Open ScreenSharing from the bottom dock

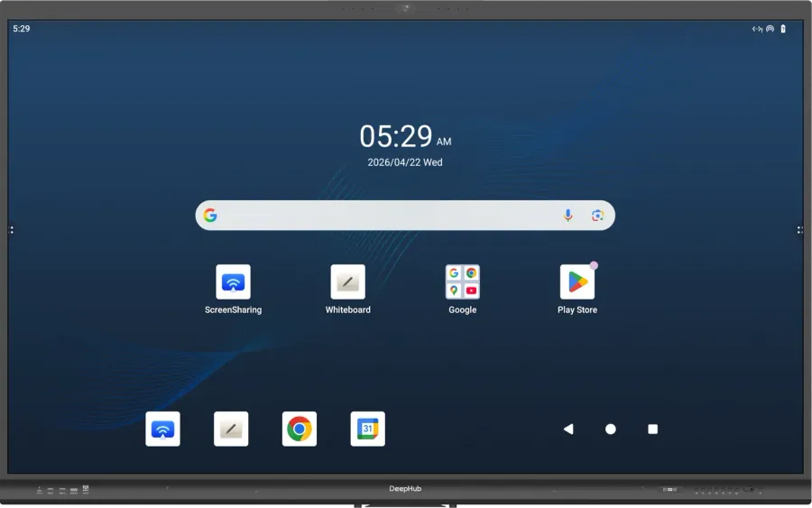tap(162, 429)
